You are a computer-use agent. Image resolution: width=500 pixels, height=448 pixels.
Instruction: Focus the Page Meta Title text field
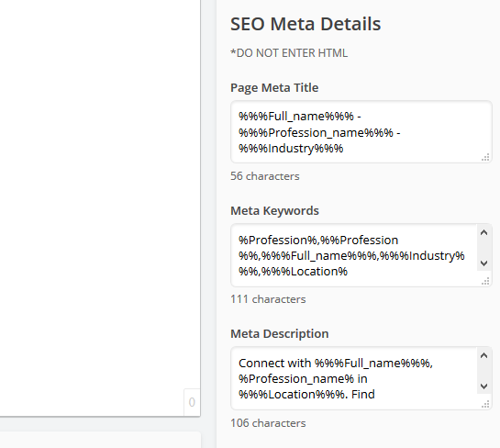361,132
